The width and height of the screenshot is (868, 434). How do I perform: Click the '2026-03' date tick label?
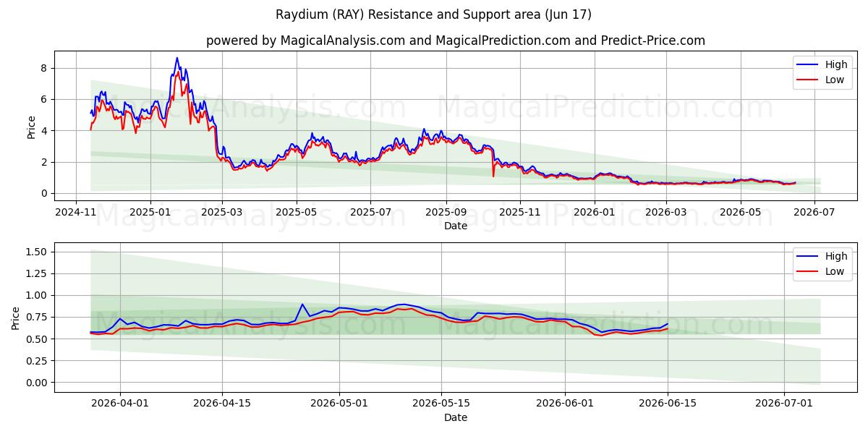click(665, 213)
